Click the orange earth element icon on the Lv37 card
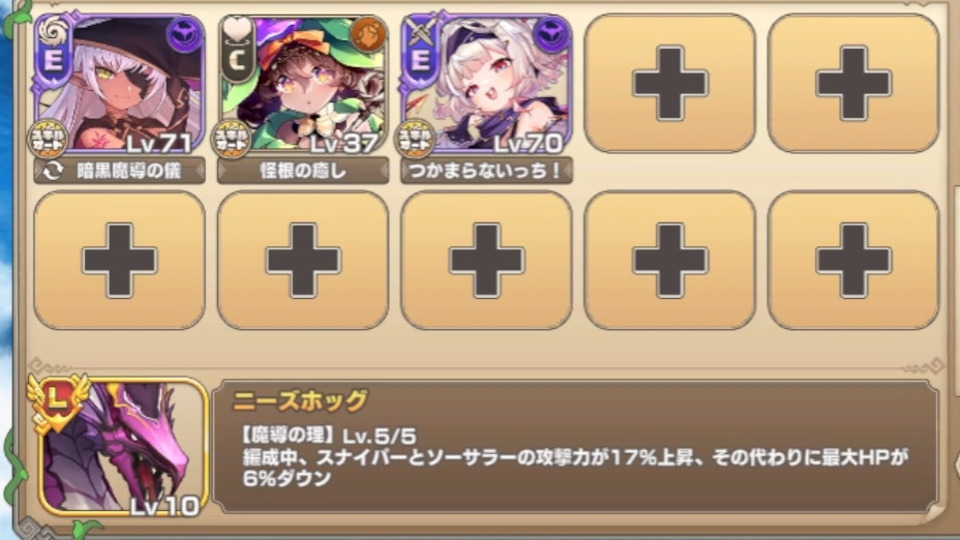Image resolution: width=960 pixels, height=540 pixels. [x=368, y=34]
